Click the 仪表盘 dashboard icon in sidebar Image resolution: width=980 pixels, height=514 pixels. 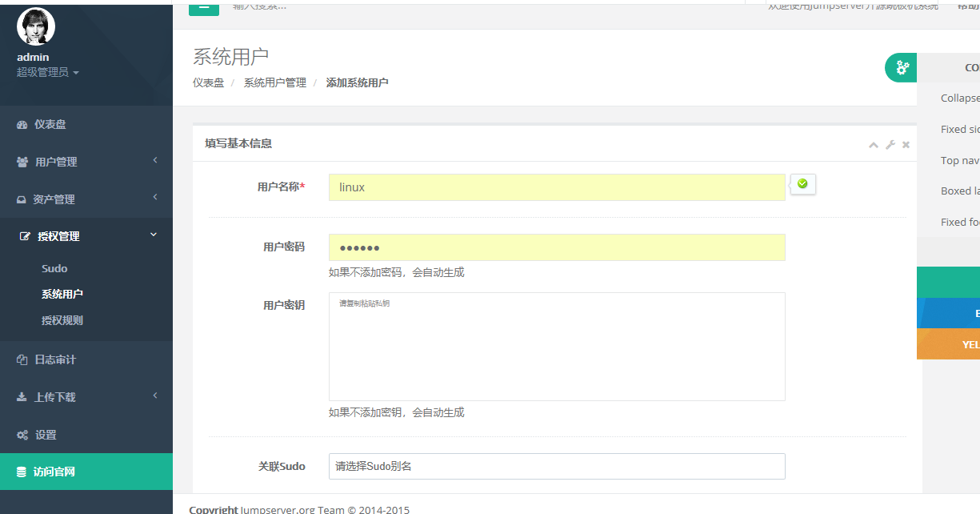click(22, 125)
